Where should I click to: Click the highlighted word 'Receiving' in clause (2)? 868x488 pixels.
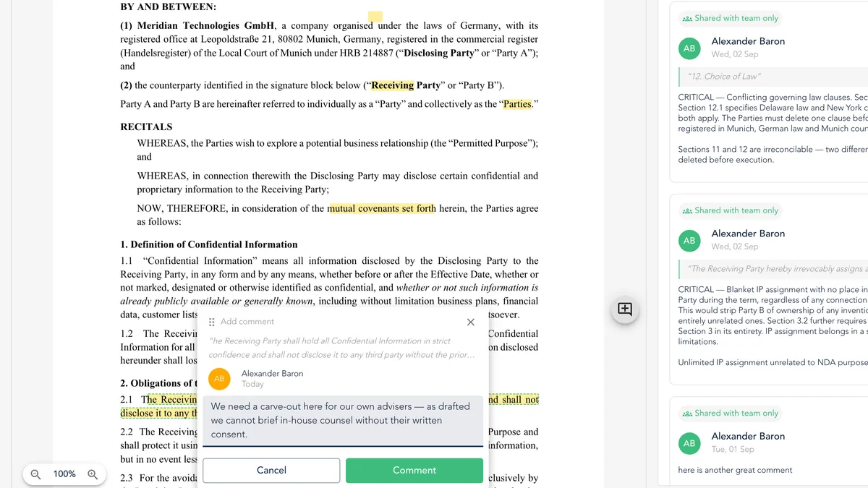392,85
